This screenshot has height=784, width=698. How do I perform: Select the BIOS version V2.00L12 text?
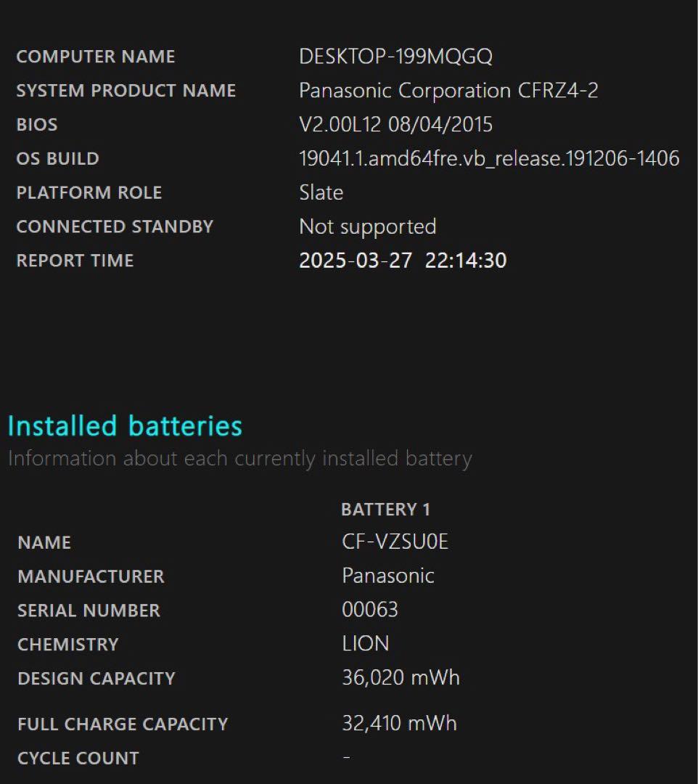point(395,124)
